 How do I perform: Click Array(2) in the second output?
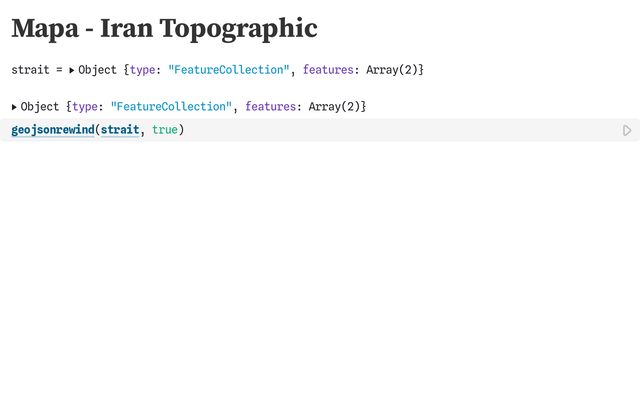[x=333, y=106]
